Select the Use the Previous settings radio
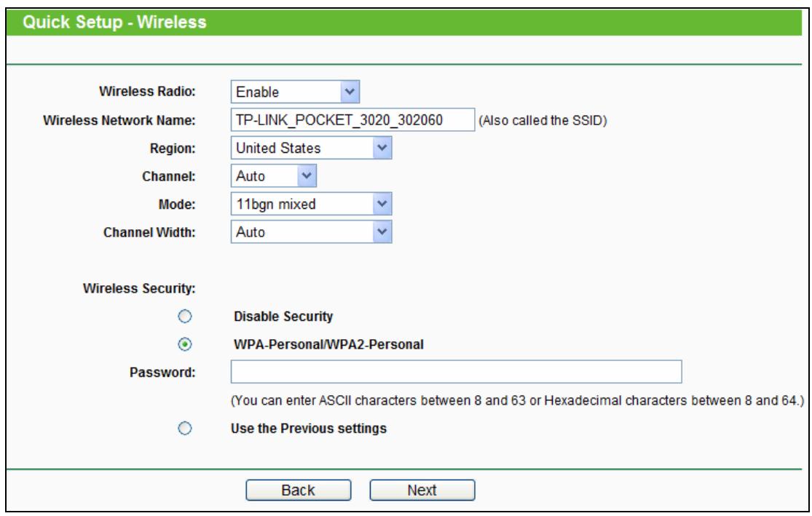This screenshot has width=812, height=516. 185,428
